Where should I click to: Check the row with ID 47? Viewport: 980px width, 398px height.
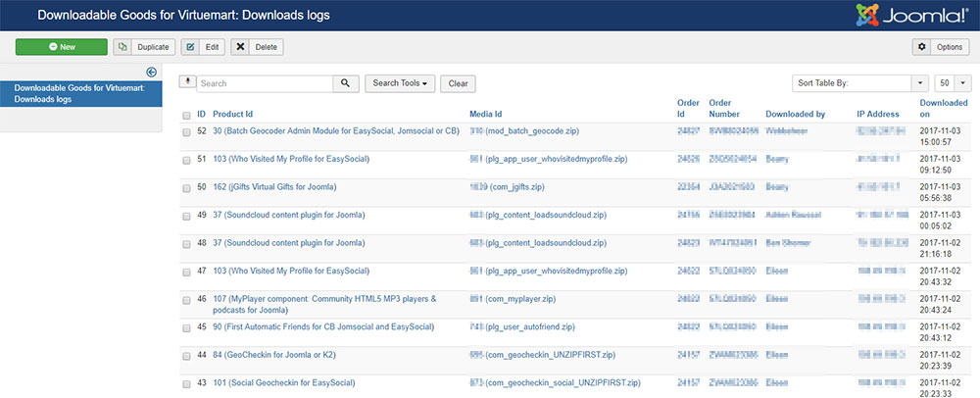pyautogui.click(x=186, y=272)
